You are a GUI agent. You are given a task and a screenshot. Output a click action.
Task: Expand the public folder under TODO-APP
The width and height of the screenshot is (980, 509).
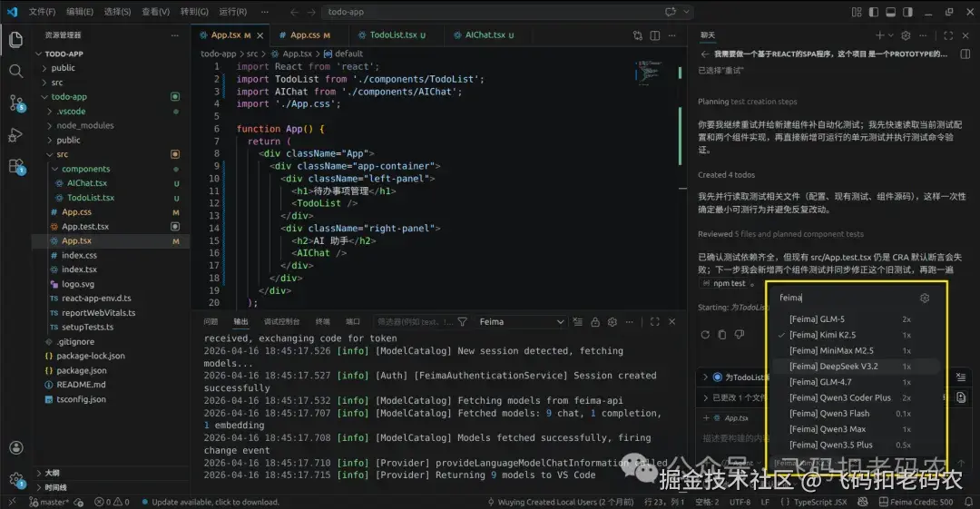[44, 67]
